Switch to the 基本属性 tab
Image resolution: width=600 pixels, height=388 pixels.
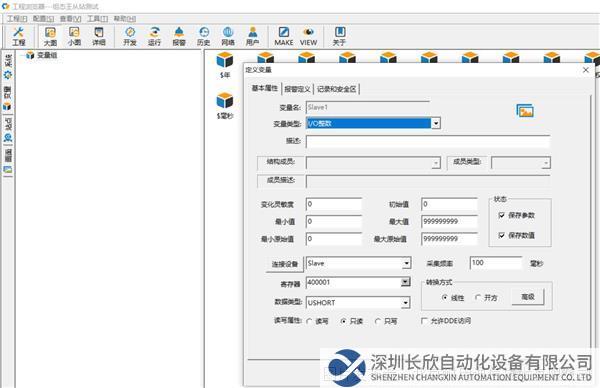click(x=265, y=88)
